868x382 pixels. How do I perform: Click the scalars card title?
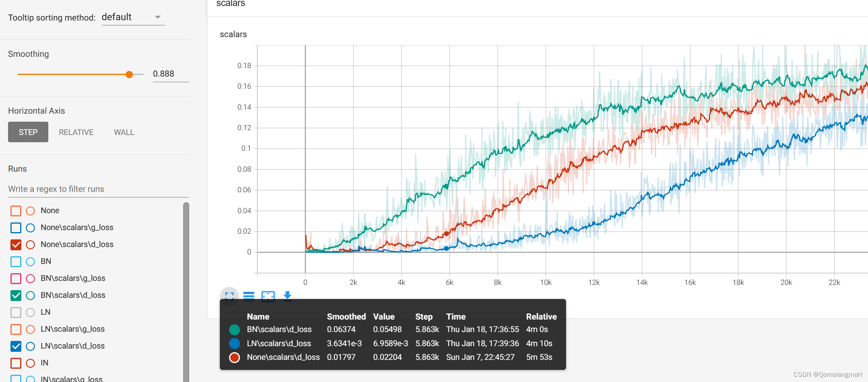pos(233,34)
